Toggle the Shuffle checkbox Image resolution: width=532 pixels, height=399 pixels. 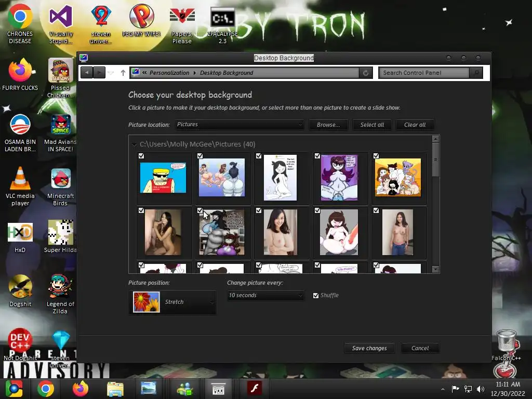pos(316,296)
